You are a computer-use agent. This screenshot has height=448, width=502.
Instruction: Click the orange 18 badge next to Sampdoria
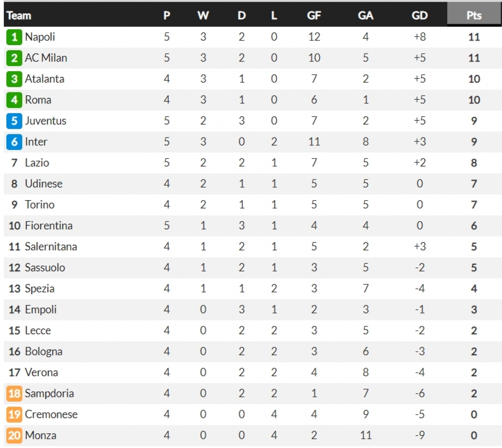coord(14,393)
